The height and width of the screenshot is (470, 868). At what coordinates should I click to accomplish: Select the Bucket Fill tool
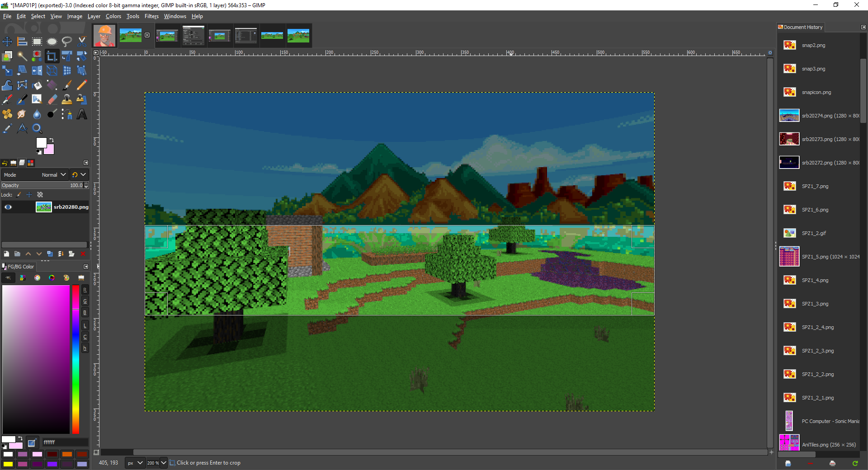pyautogui.click(x=37, y=85)
